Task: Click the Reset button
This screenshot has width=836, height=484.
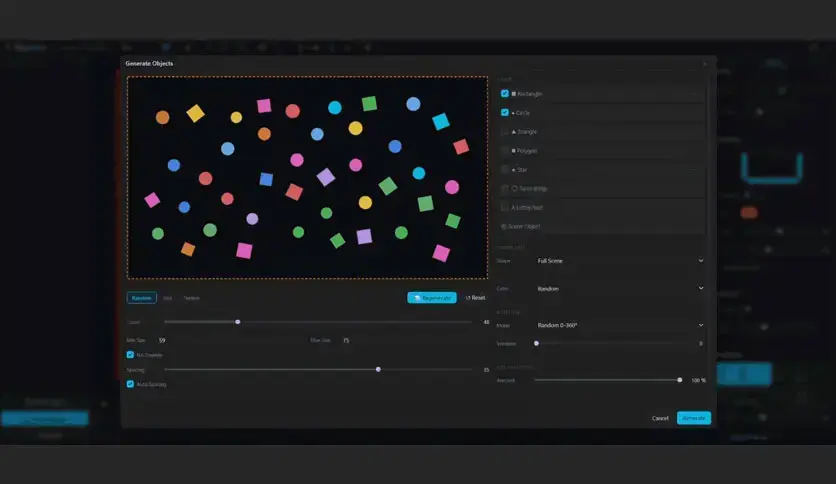Action: point(475,298)
